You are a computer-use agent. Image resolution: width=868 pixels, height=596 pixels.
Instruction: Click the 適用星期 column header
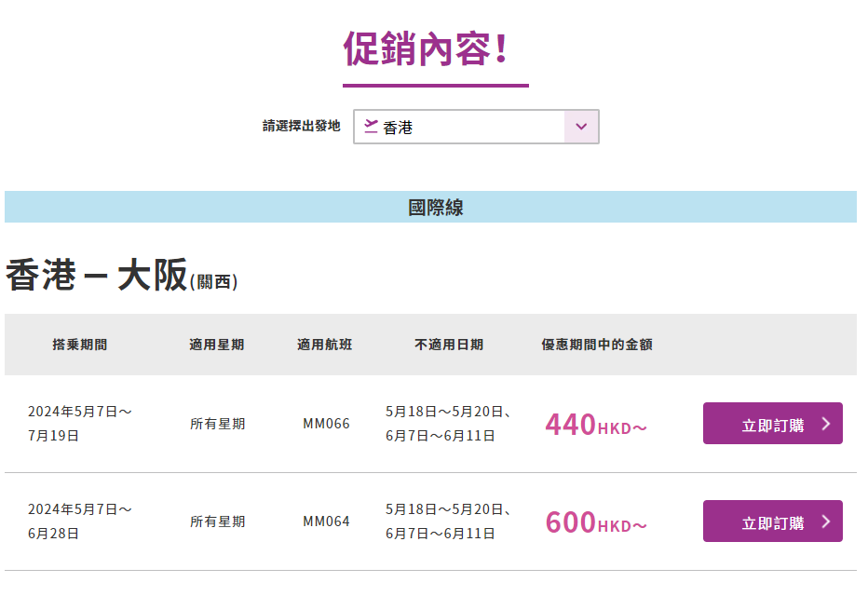[217, 345]
